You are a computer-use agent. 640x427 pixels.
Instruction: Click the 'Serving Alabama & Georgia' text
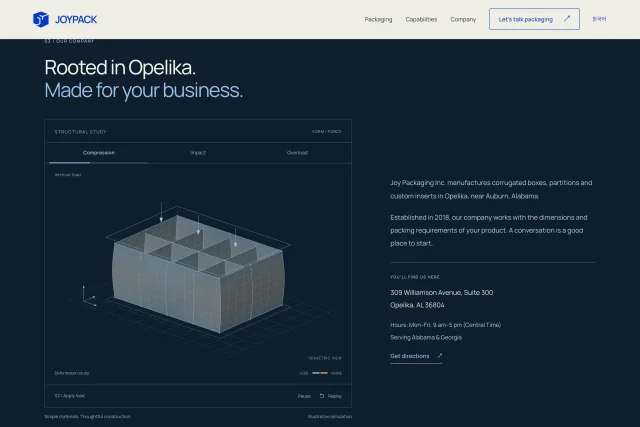426,338
